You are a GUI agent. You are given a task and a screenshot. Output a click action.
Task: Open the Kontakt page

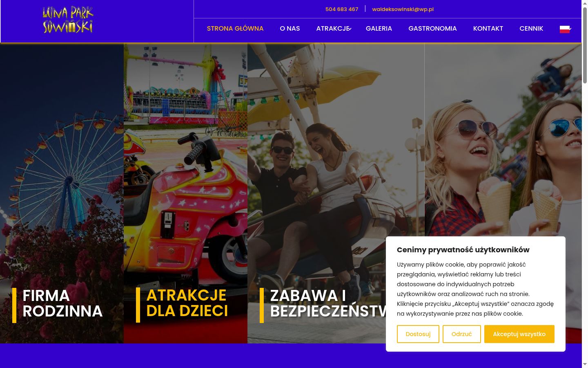[488, 29]
